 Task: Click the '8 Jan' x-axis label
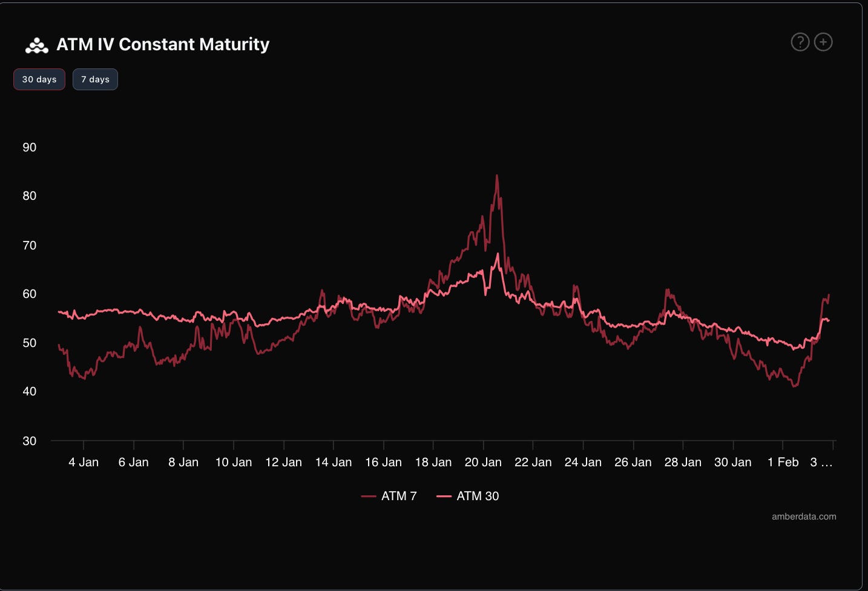click(183, 462)
